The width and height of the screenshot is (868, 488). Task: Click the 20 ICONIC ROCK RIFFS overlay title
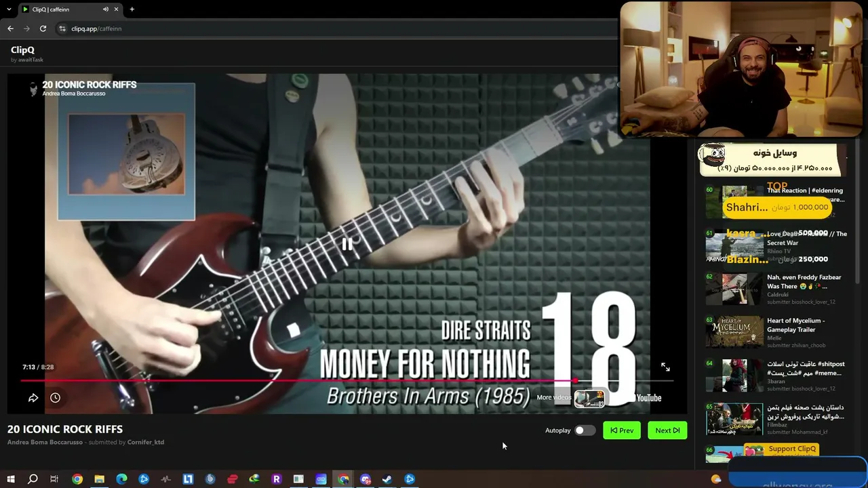coord(90,85)
